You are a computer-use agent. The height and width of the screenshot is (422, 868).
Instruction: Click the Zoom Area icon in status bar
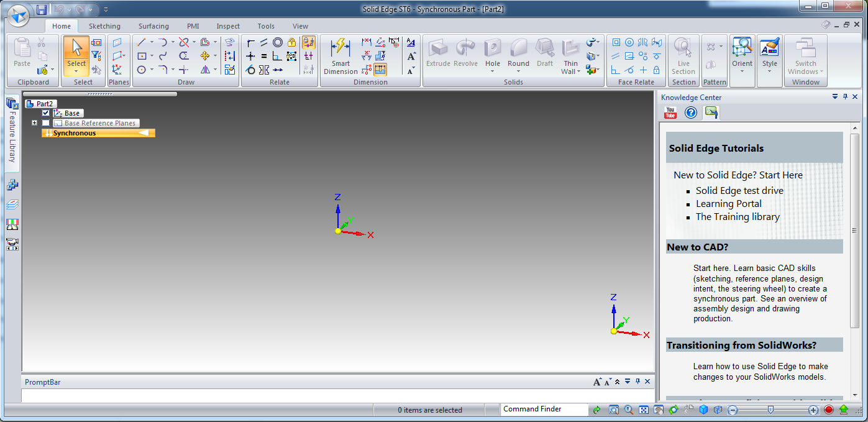pyautogui.click(x=614, y=410)
